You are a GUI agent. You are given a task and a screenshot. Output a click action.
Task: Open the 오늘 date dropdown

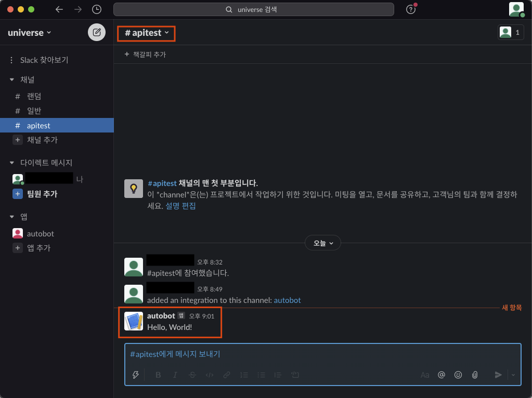point(322,243)
